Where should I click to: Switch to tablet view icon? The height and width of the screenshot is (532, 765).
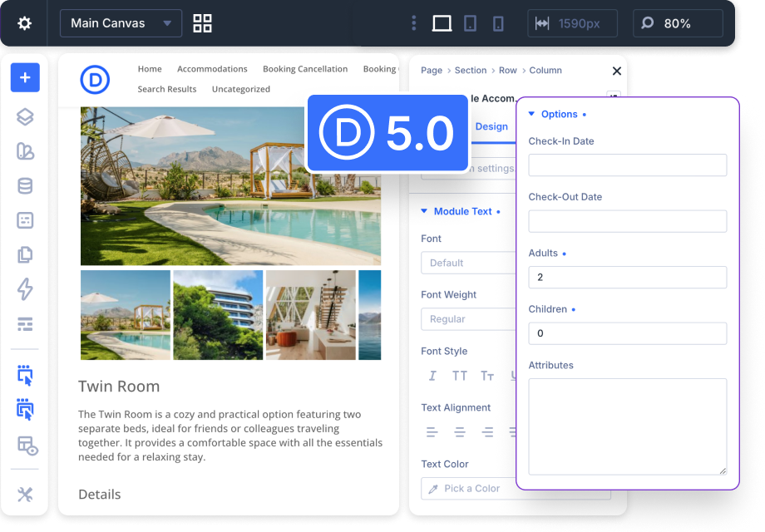tap(470, 23)
